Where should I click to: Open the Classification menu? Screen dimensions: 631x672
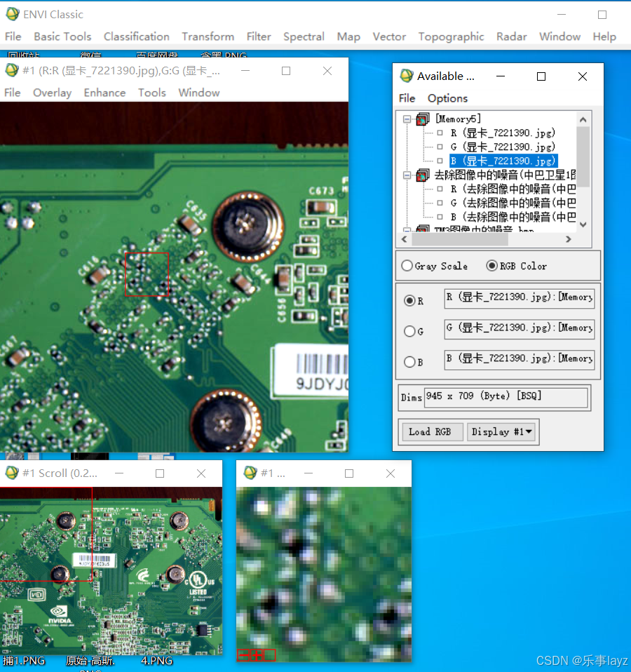pyautogui.click(x=137, y=37)
